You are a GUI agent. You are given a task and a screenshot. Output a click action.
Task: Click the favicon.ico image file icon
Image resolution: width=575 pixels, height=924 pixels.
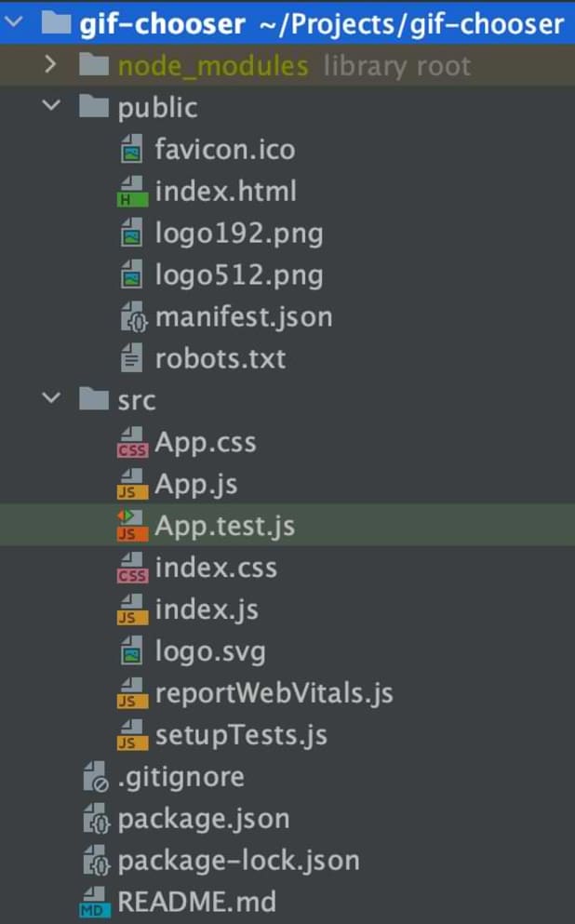click(x=132, y=149)
